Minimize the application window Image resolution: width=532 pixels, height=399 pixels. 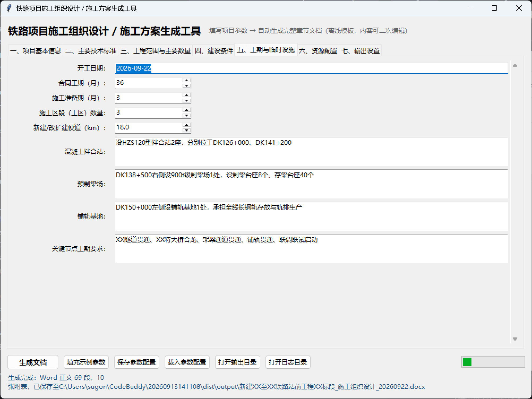pos(470,8)
